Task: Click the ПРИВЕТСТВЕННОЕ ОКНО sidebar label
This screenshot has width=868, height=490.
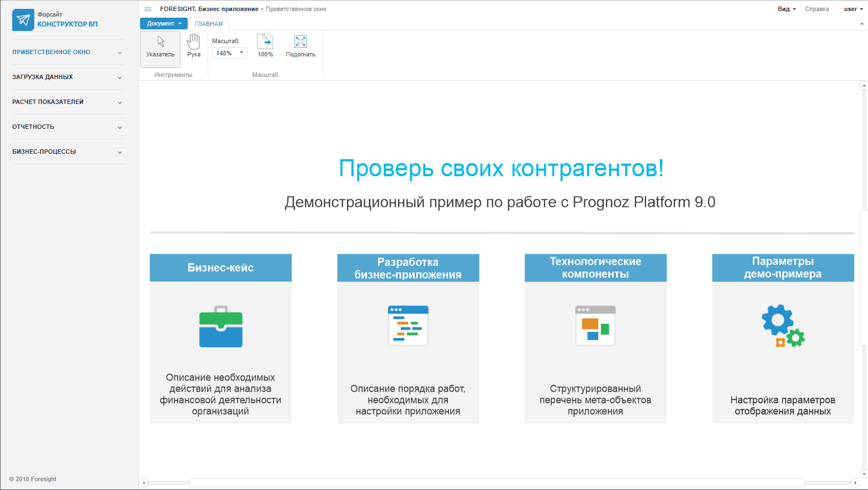Action: [x=51, y=52]
